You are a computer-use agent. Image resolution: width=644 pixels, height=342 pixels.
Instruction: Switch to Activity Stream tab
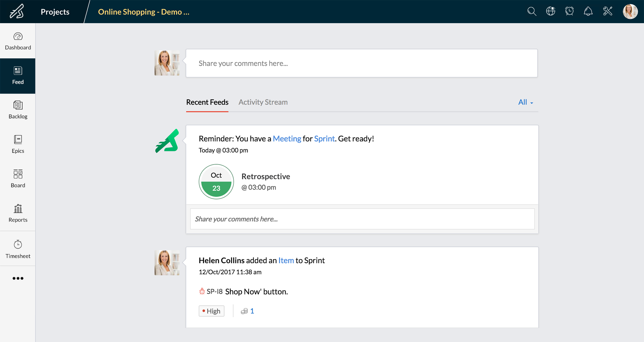[x=263, y=102]
